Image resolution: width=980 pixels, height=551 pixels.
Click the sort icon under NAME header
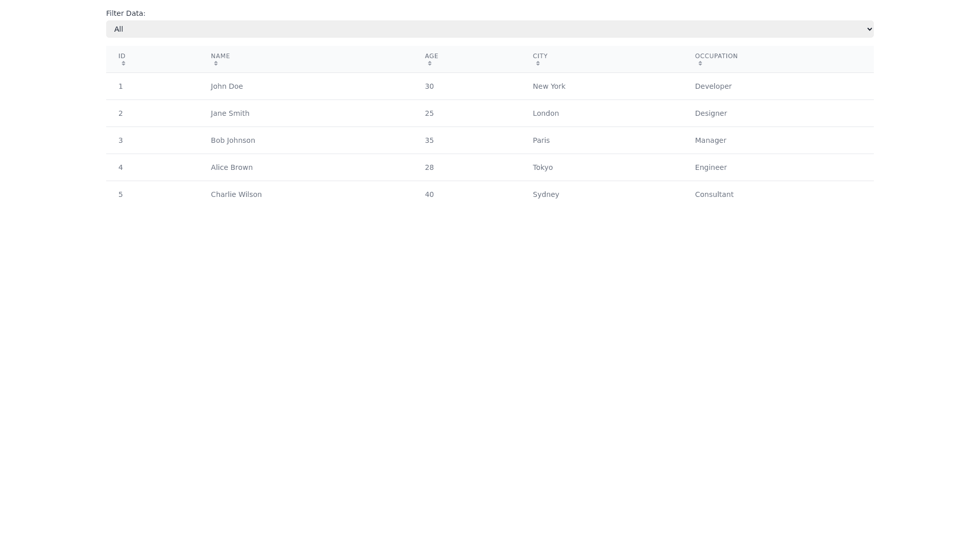216,63
